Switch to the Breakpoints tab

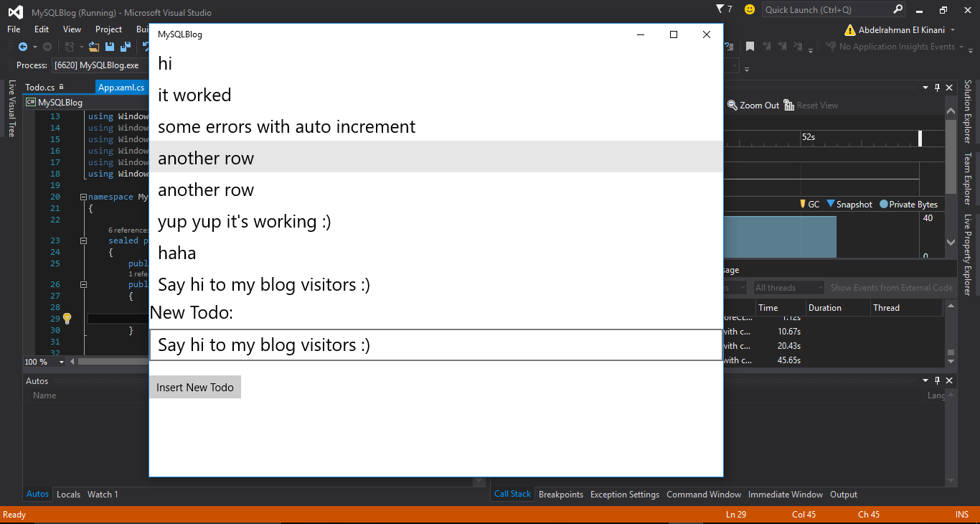560,495
